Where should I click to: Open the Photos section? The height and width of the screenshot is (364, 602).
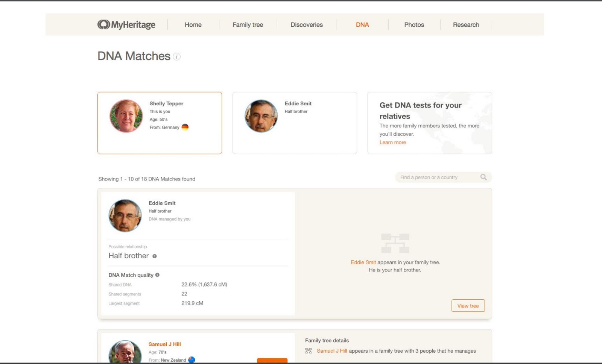[x=414, y=25]
